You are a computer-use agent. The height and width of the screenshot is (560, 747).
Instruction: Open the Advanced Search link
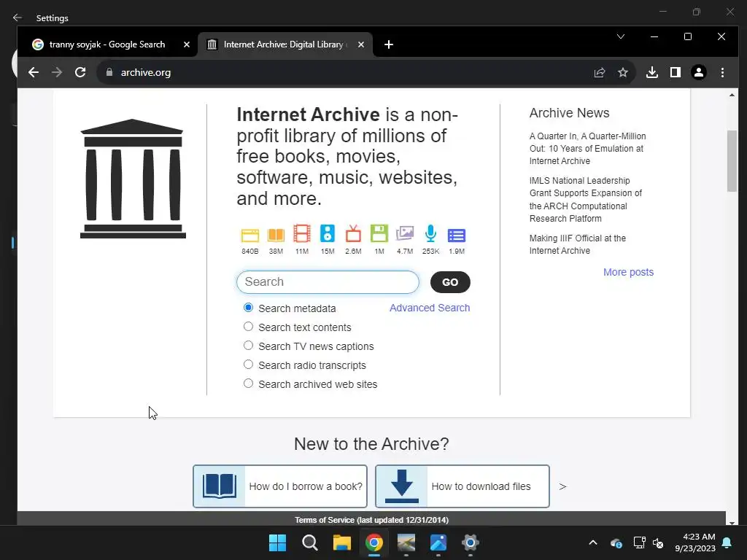[x=430, y=308]
